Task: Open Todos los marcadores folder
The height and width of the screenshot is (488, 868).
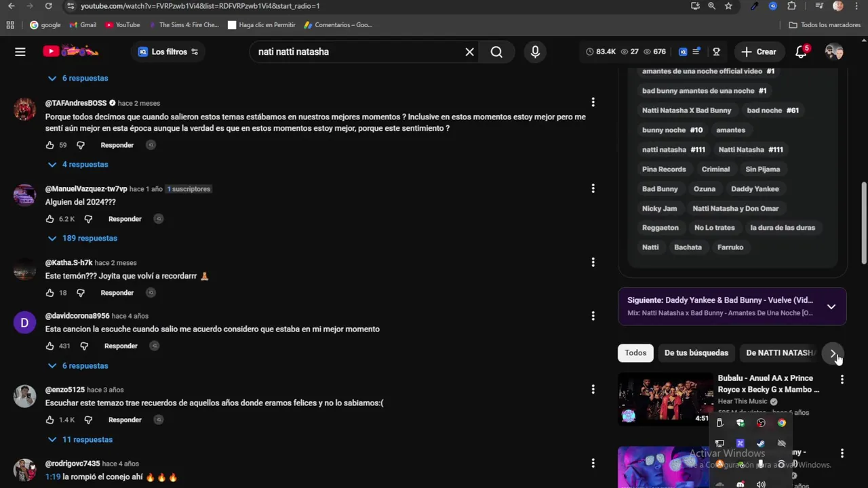Action: (825, 25)
